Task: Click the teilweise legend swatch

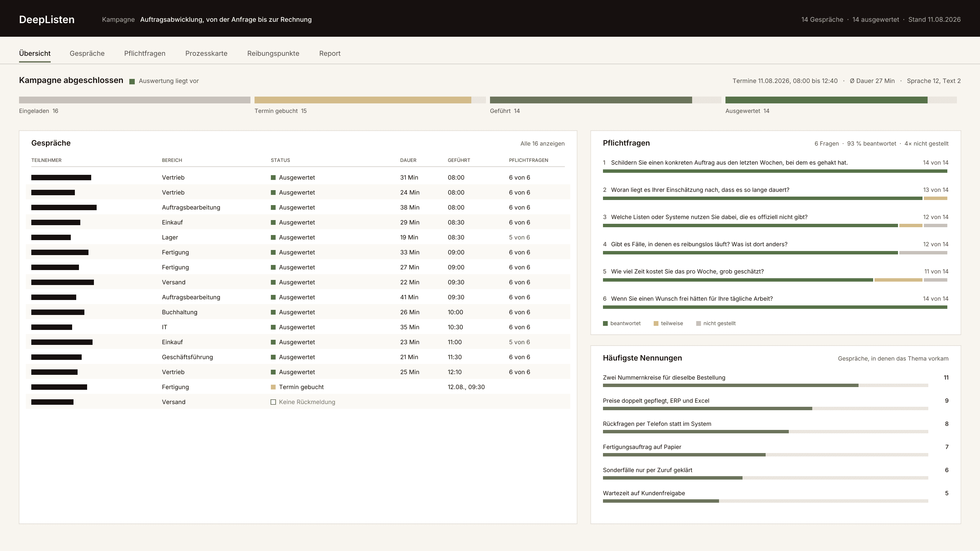Action: click(656, 323)
